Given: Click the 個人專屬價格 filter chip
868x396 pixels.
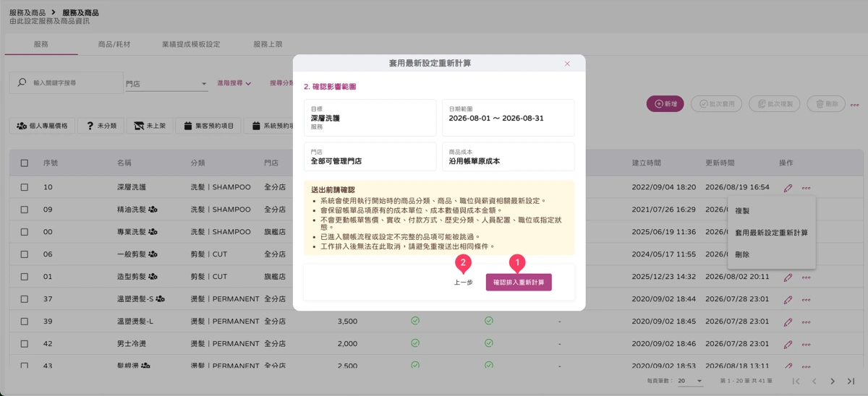Looking at the screenshot, I should pyautogui.click(x=42, y=126).
